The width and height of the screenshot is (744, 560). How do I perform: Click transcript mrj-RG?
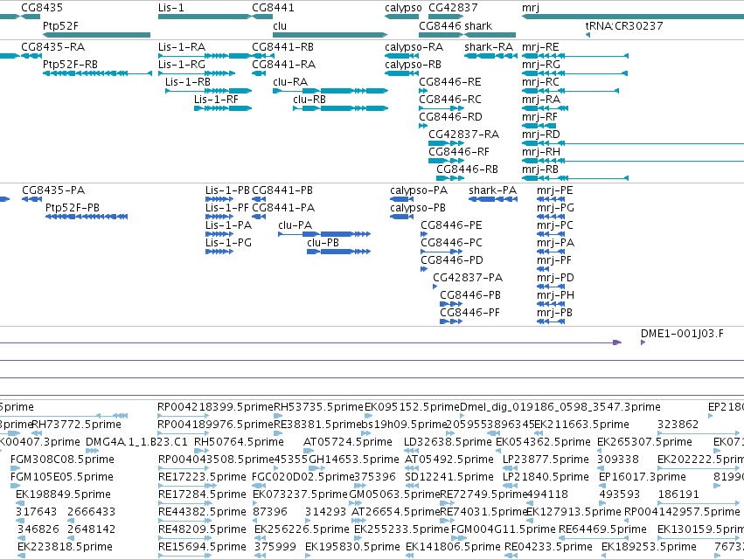pyautogui.click(x=575, y=73)
